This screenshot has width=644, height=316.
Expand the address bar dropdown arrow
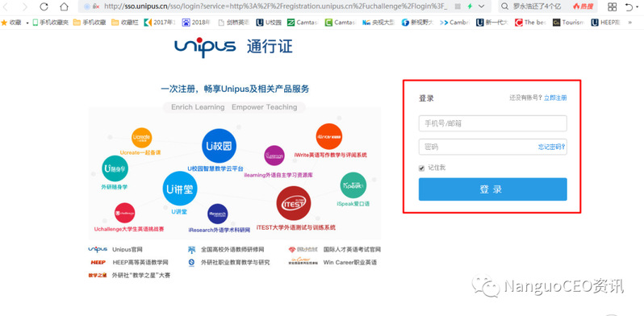[x=482, y=6]
